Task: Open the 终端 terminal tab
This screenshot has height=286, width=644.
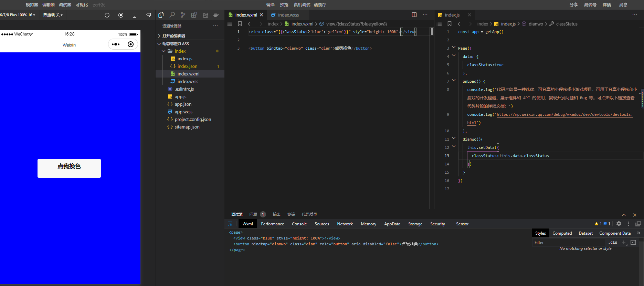Action: [x=291, y=214]
